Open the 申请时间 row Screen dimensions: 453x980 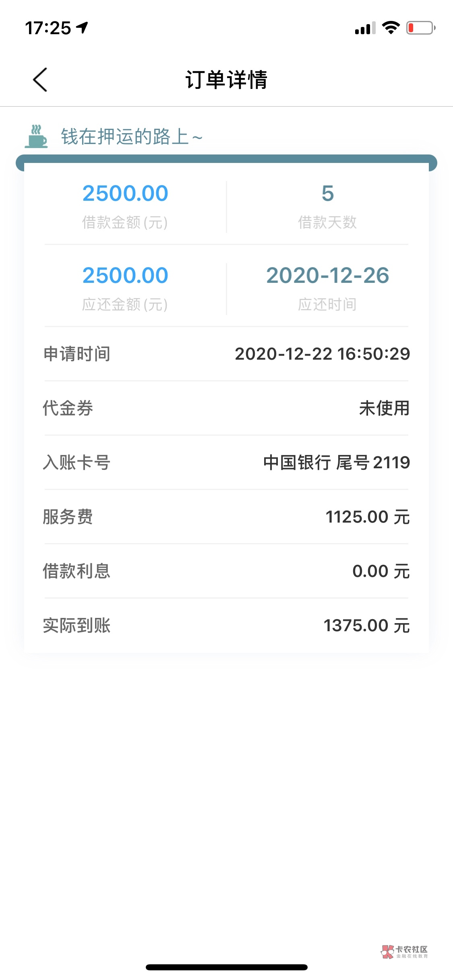pyautogui.click(x=226, y=354)
